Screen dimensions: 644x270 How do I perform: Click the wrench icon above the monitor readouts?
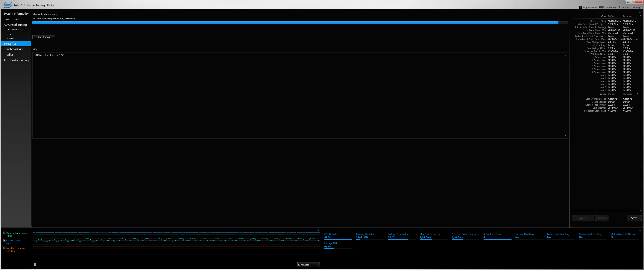[x=640, y=230]
